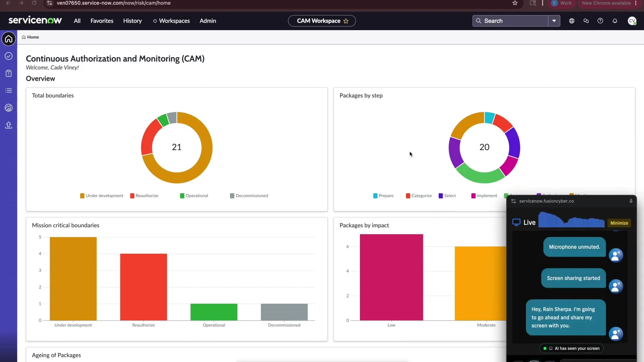Open the Workspaces menu

pos(171,21)
